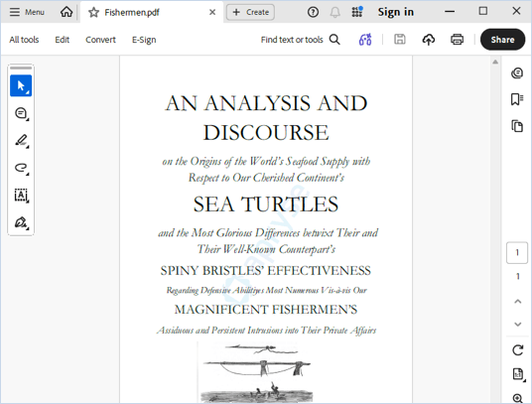Open the AI Assistant icon
This screenshot has width=532, height=404.
click(x=365, y=40)
